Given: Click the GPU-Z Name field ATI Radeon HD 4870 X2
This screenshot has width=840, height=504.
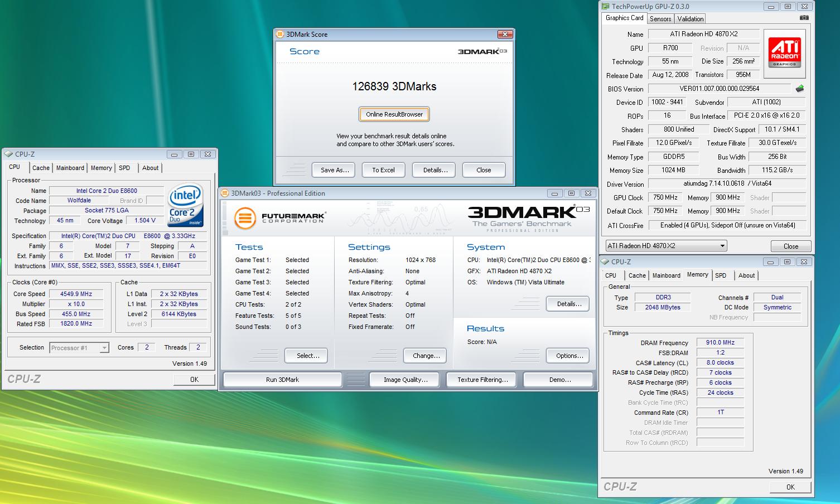Looking at the screenshot, I should click(703, 34).
